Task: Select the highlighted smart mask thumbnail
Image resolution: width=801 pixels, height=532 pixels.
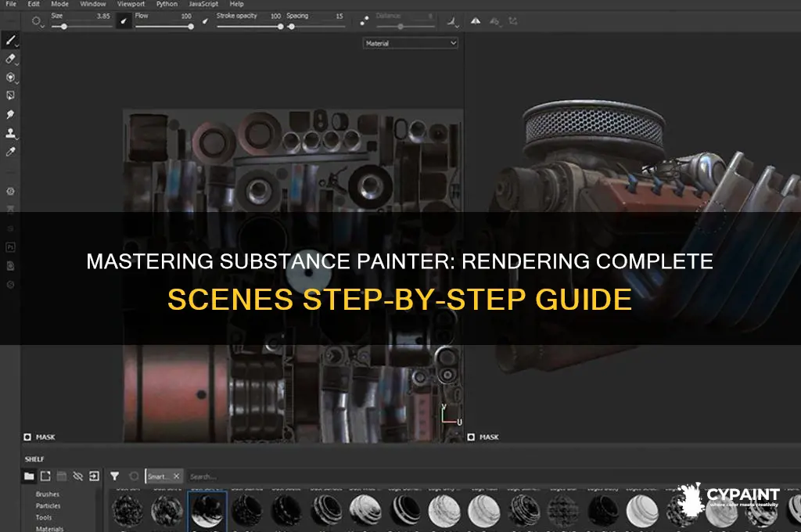Action: click(207, 510)
